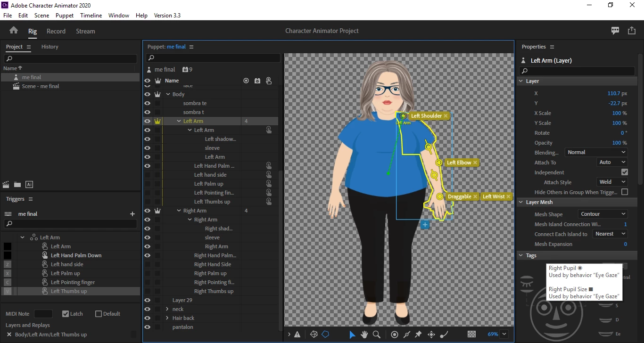Toggle the Latch checkbox
This screenshot has width=644, height=343.
pyautogui.click(x=66, y=314)
